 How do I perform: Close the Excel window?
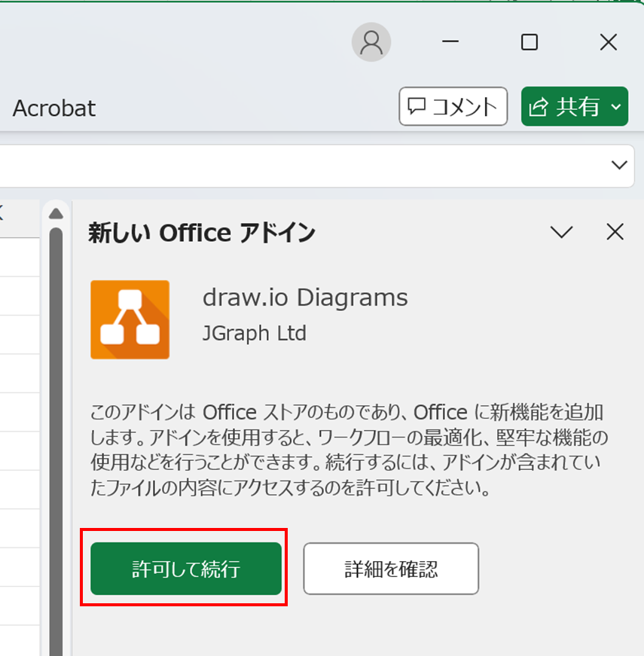(608, 42)
